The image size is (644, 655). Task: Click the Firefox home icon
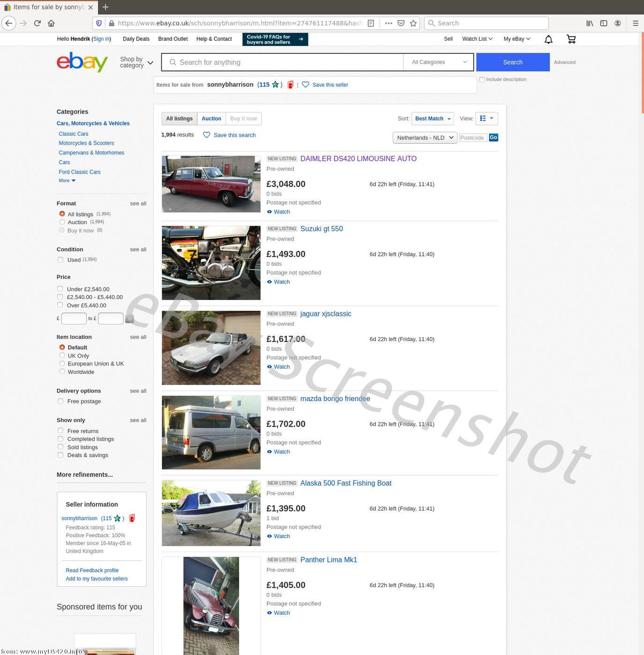click(x=51, y=23)
